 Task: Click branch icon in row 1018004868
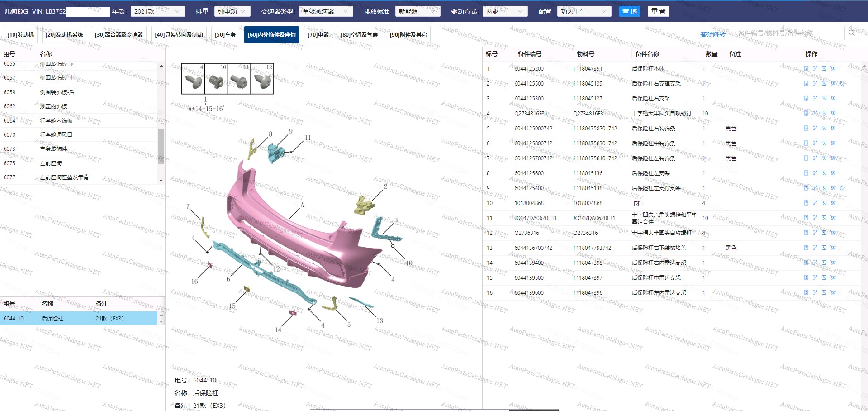(815, 203)
